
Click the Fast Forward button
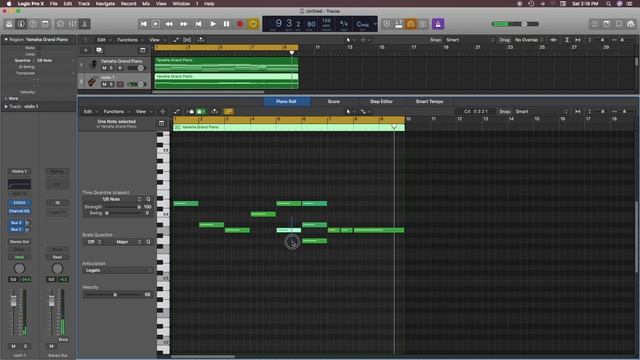(184, 24)
